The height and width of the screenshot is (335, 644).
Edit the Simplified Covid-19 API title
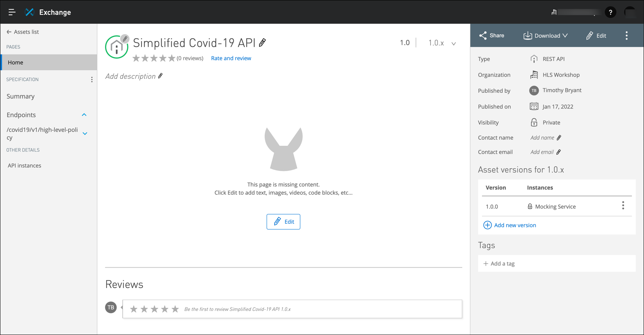(x=263, y=43)
